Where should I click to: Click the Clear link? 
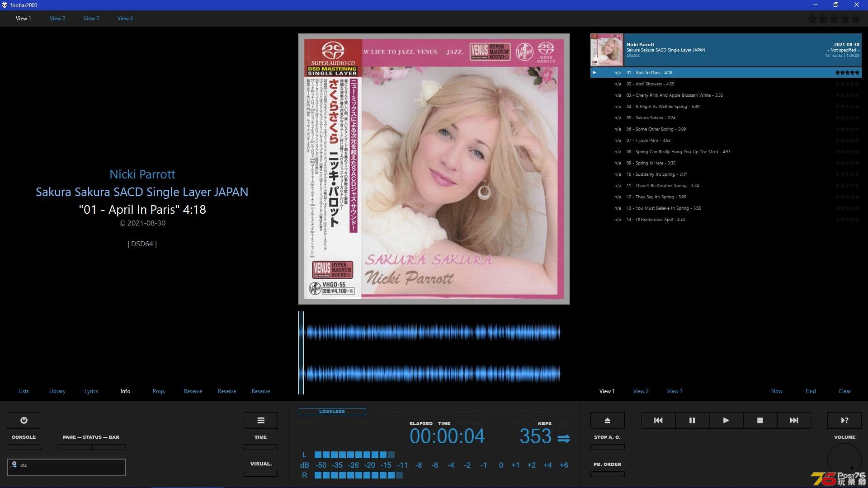coord(844,391)
